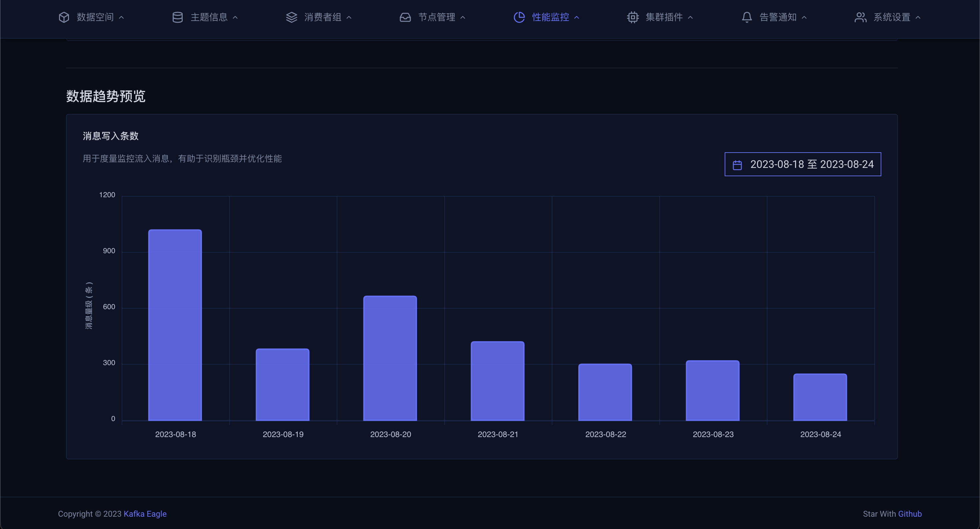Image resolution: width=980 pixels, height=529 pixels.
Task: Click the CPU chip icon beside 集群插件
Action: click(x=633, y=18)
